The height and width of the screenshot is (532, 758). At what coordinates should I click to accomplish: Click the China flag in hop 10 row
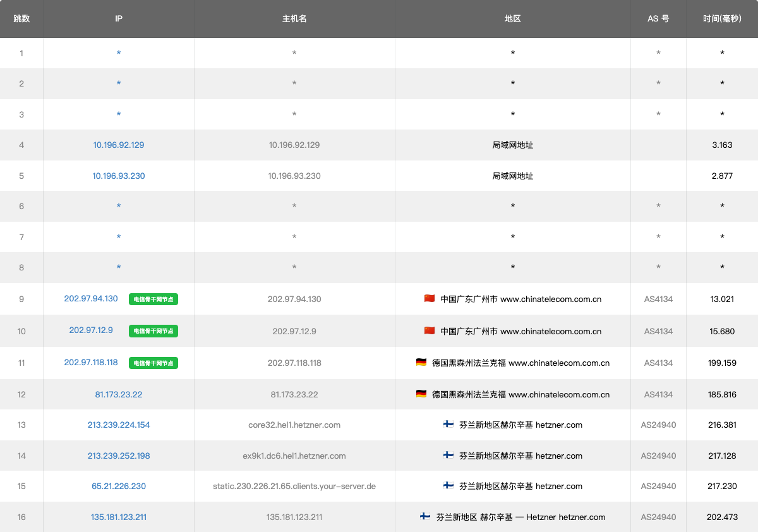430,330
